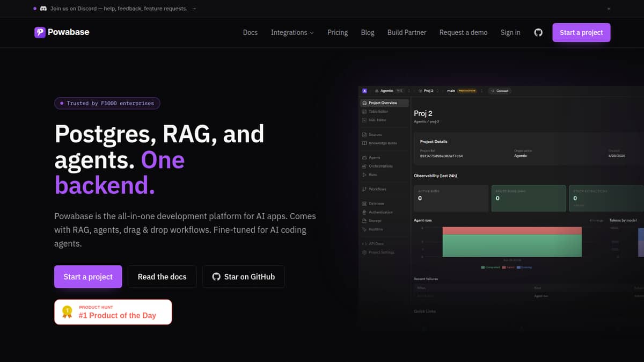The image size is (644, 362).
Task: Click the Agentic / proj-2 breadcrumb text
Action: coord(428,122)
